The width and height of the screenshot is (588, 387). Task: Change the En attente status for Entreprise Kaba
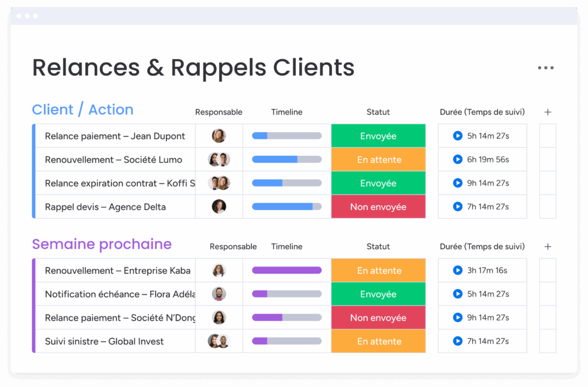tap(378, 270)
